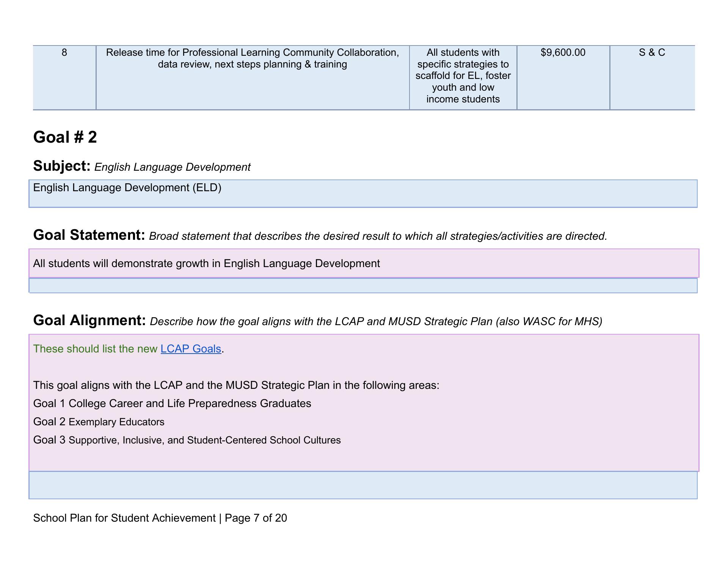Screen dimensions: 728x563
Task: Click the empty blue box under goal statement
Action: [x=363, y=286]
